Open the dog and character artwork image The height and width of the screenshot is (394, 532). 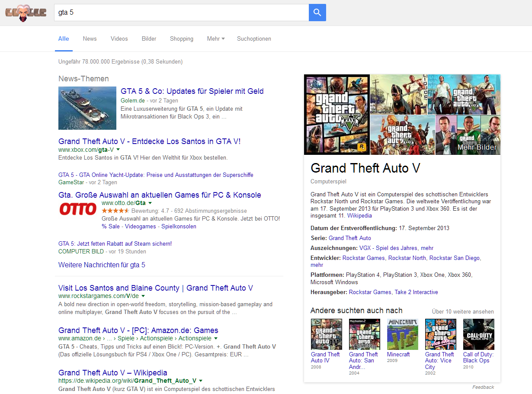coord(398,94)
